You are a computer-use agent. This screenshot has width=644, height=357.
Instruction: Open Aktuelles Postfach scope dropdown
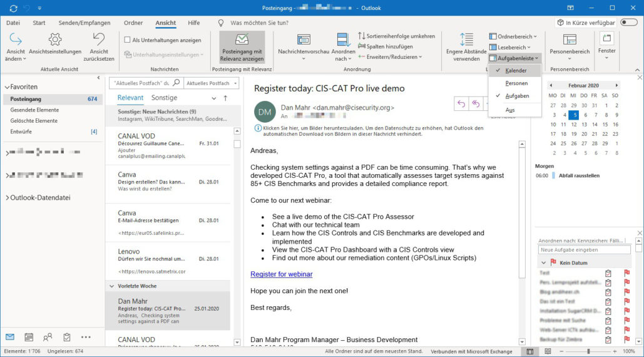tap(212, 83)
